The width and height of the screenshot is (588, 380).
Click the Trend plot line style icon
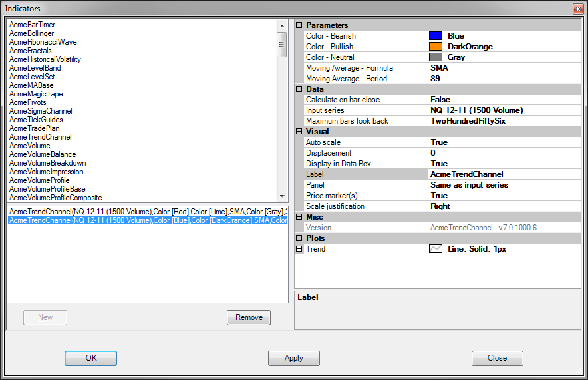click(436, 249)
